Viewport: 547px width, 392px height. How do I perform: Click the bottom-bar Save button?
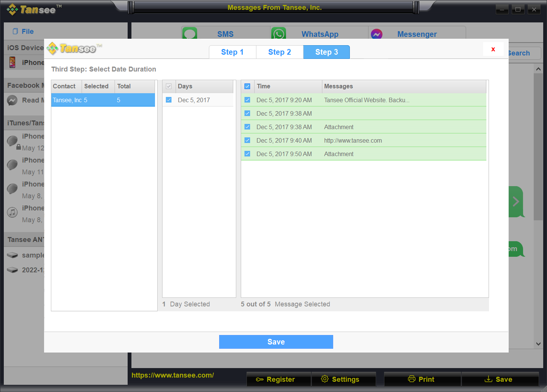[500, 379]
